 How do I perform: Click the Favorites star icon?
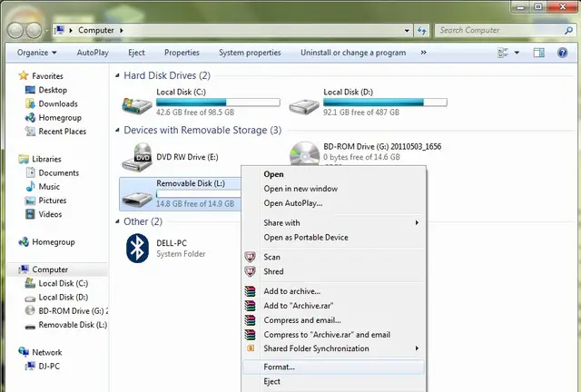[24, 75]
